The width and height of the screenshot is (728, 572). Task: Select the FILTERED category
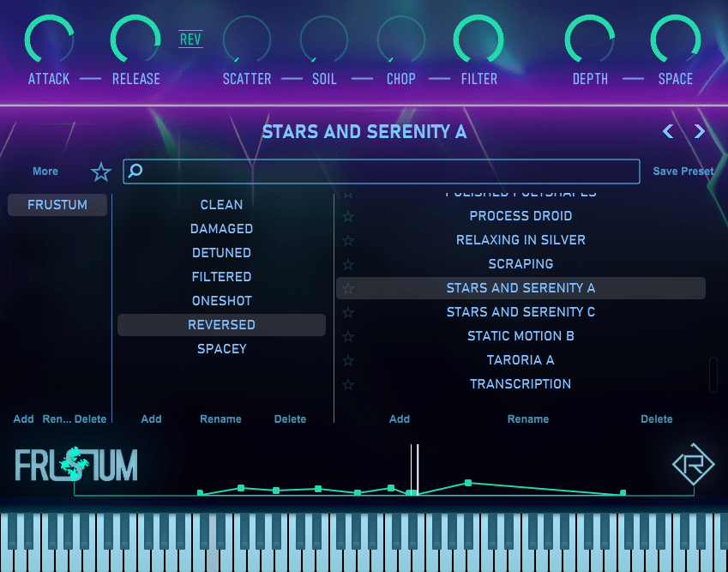(x=221, y=277)
